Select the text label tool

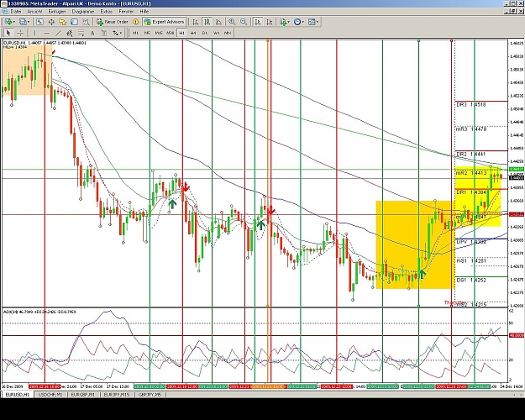(104, 33)
